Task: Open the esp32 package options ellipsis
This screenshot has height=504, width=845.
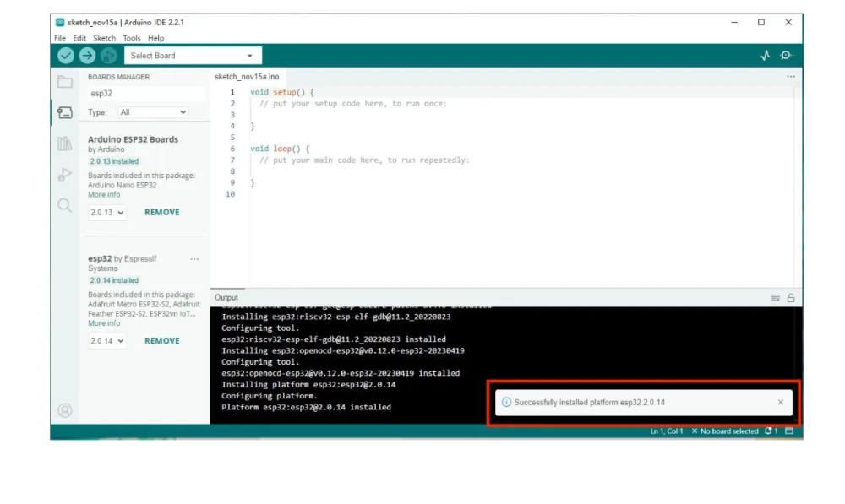Action: pyautogui.click(x=194, y=259)
